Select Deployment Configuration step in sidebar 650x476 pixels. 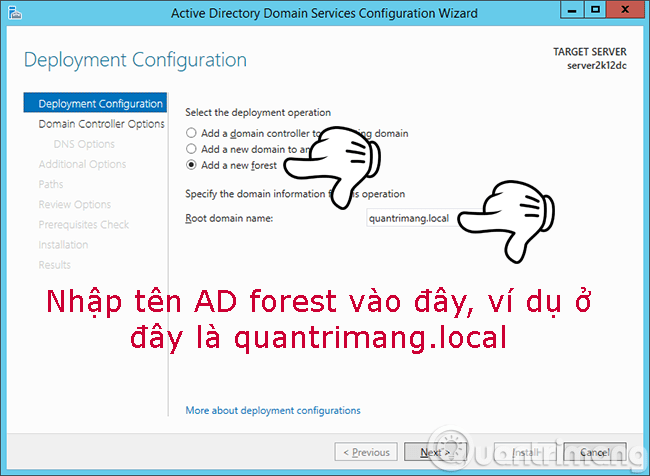pyautogui.click(x=95, y=103)
